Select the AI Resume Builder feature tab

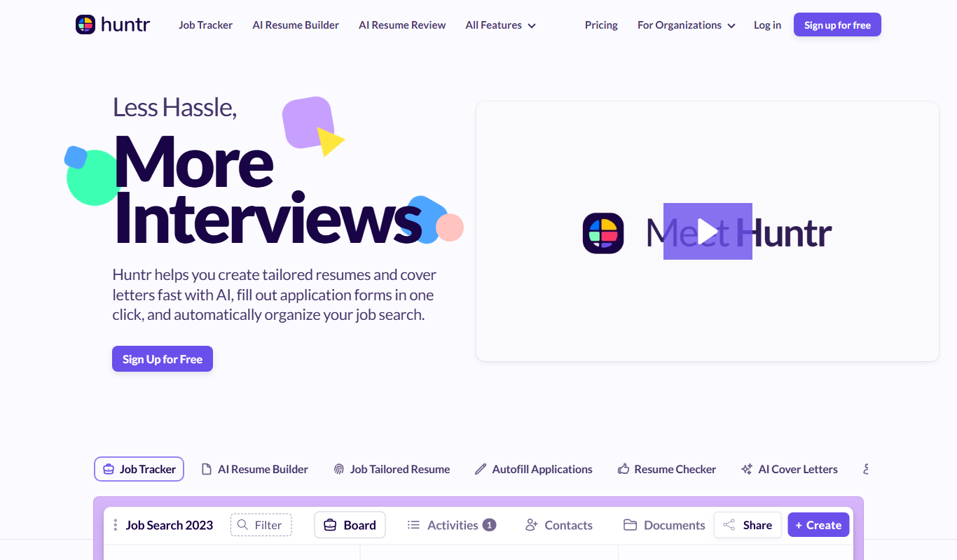click(x=255, y=469)
